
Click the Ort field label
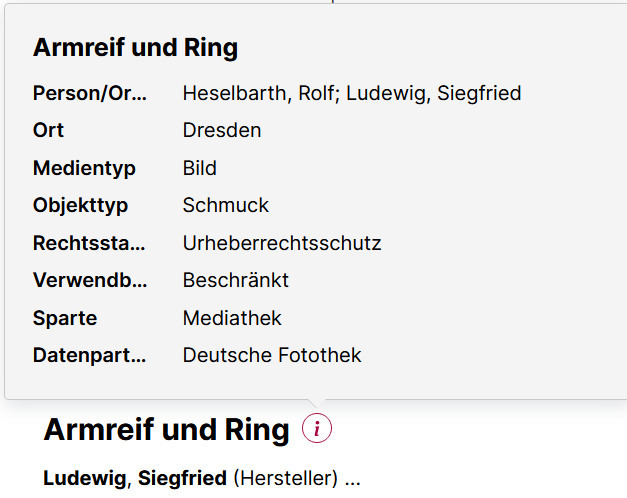pyautogui.click(x=48, y=131)
